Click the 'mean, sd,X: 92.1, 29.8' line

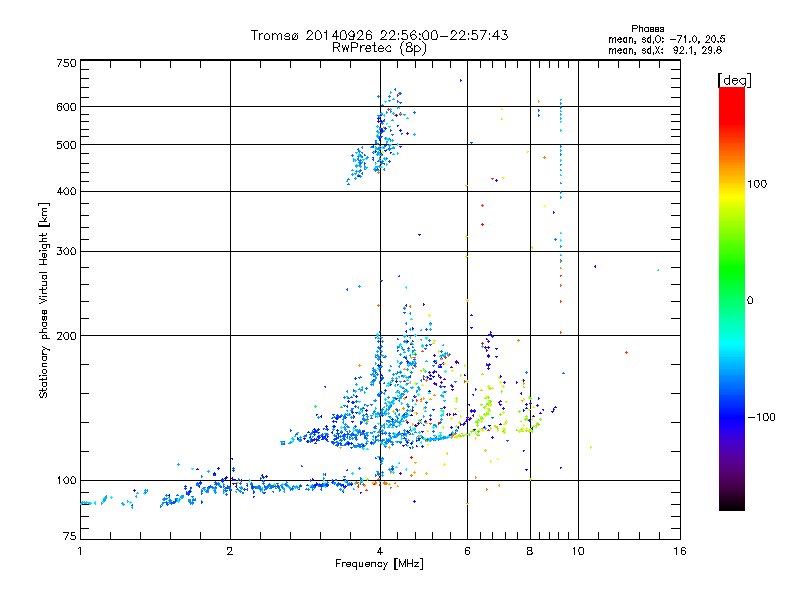tap(665, 50)
